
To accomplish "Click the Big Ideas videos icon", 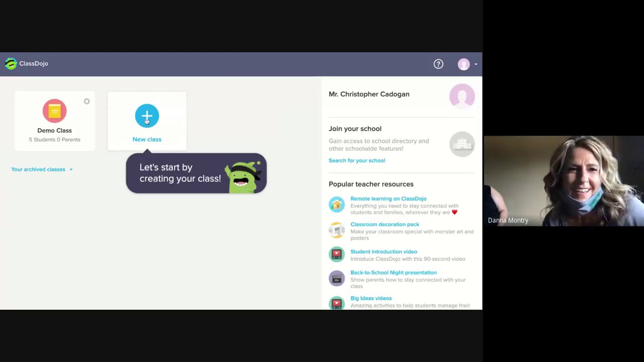I will pyautogui.click(x=337, y=303).
